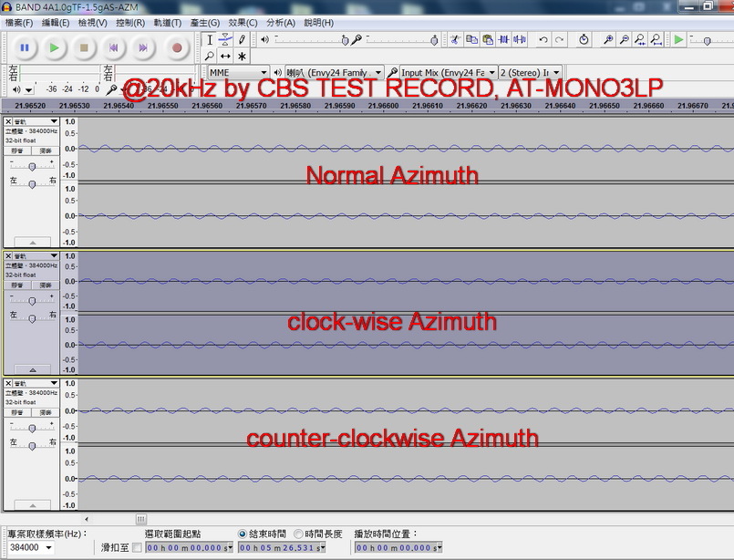Screen dimensions: 734x560
Task: Click the microphone icon in the meter toolbar
Action: [x=111, y=89]
